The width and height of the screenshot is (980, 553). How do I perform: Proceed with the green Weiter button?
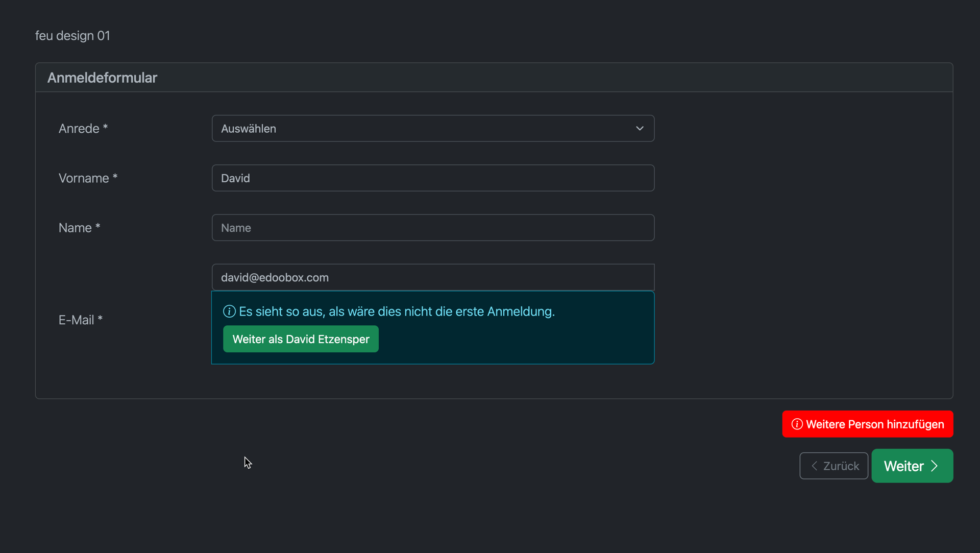point(912,466)
